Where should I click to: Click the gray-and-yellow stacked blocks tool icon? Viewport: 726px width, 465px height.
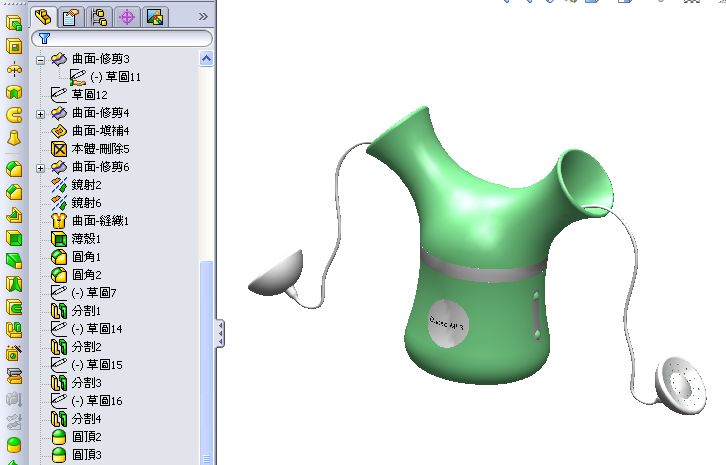[x=14, y=376]
